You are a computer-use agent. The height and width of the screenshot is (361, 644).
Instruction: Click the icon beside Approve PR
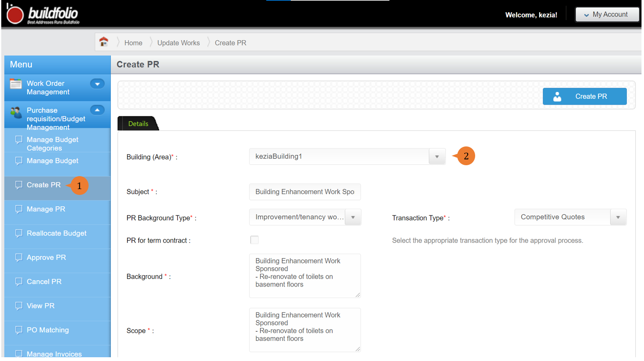19,258
